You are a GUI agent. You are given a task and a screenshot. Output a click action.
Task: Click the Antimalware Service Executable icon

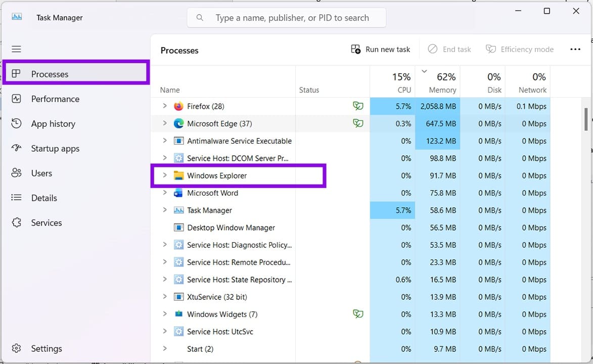tap(178, 141)
